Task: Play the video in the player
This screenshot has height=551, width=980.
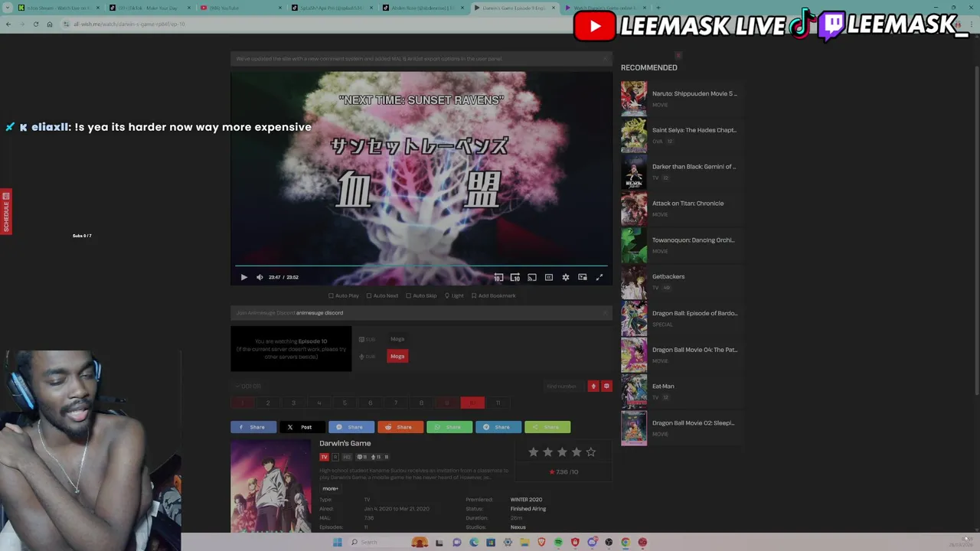Action: coord(243,277)
